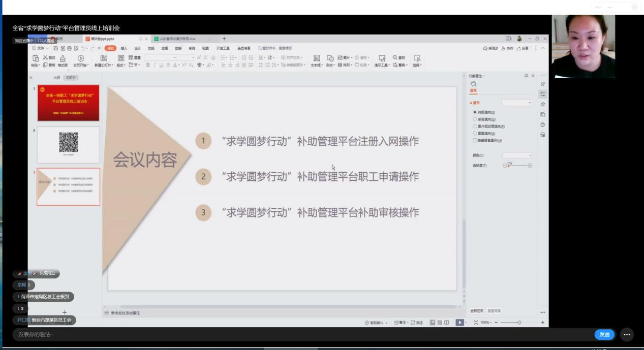
Task: Enable 隐藏背景图形 checkbox
Action: 475,140
